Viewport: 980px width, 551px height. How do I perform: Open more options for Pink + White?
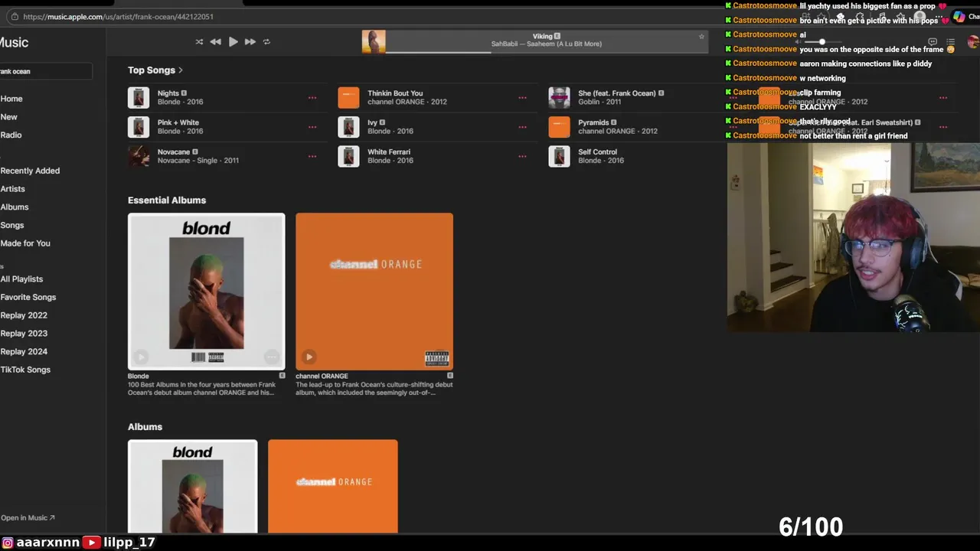point(312,127)
